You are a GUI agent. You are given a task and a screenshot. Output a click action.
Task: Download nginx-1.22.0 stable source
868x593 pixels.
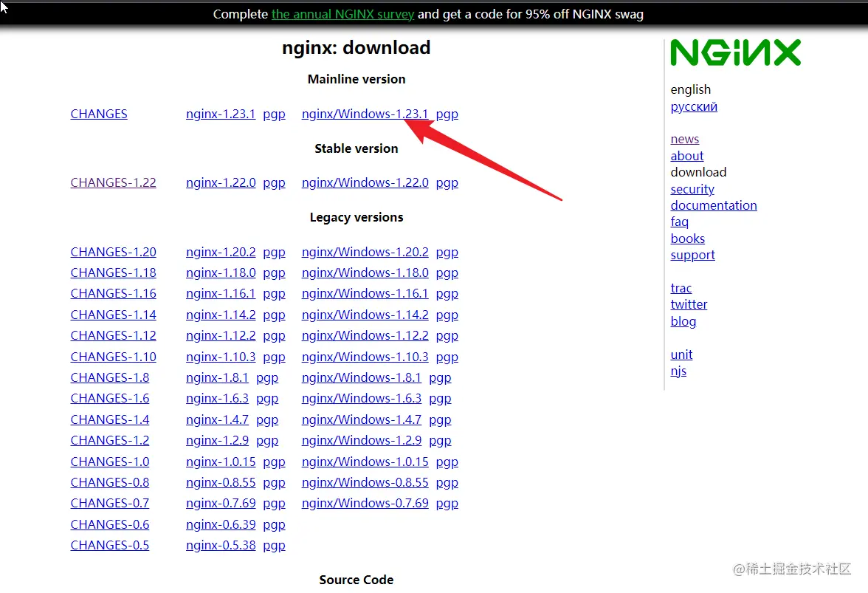point(221,182)
